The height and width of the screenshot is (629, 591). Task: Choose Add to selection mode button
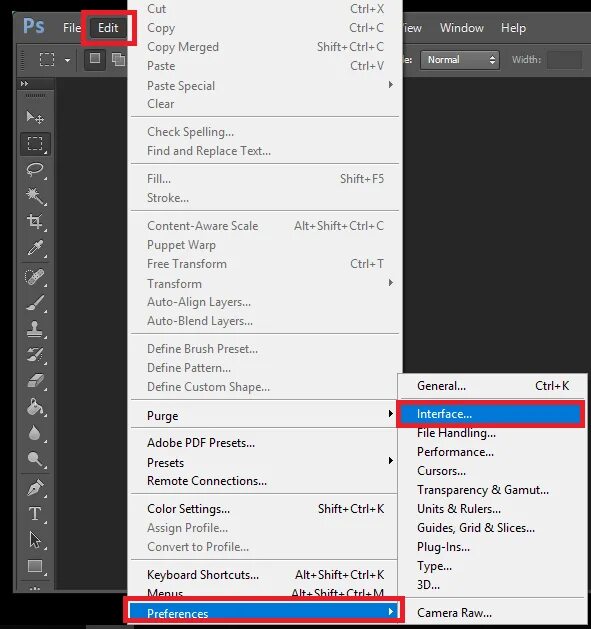pyautogui.click(x=118, y=59)
